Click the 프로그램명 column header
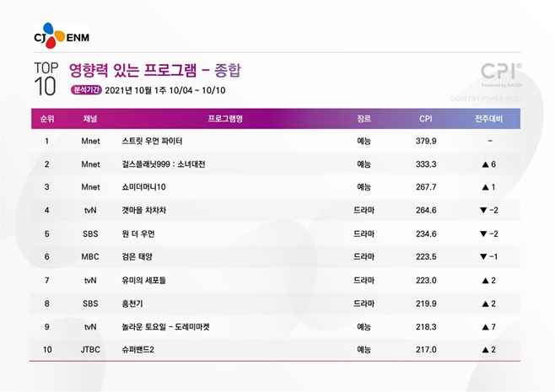This screenshot has height=392, width=555. coord(225,119)
